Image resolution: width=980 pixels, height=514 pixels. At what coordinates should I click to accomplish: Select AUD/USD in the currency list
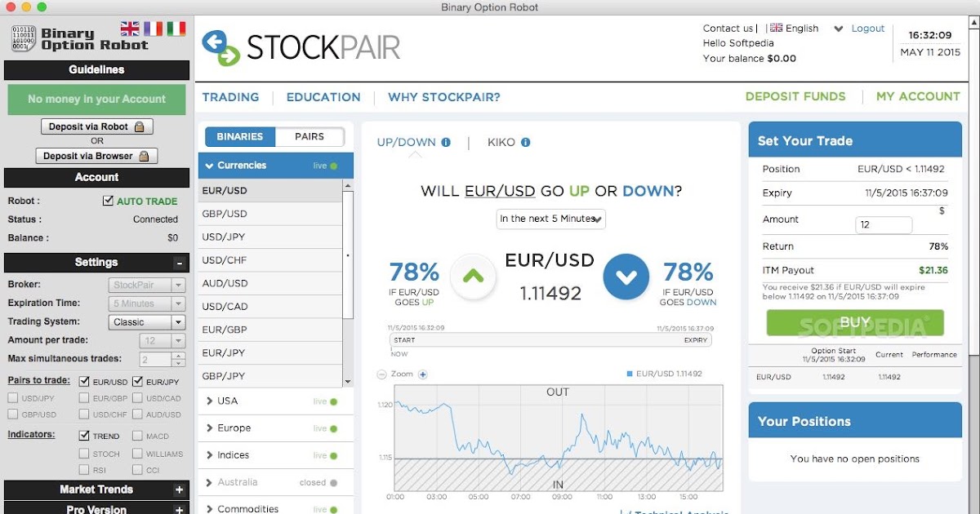[x=271, y=283]
